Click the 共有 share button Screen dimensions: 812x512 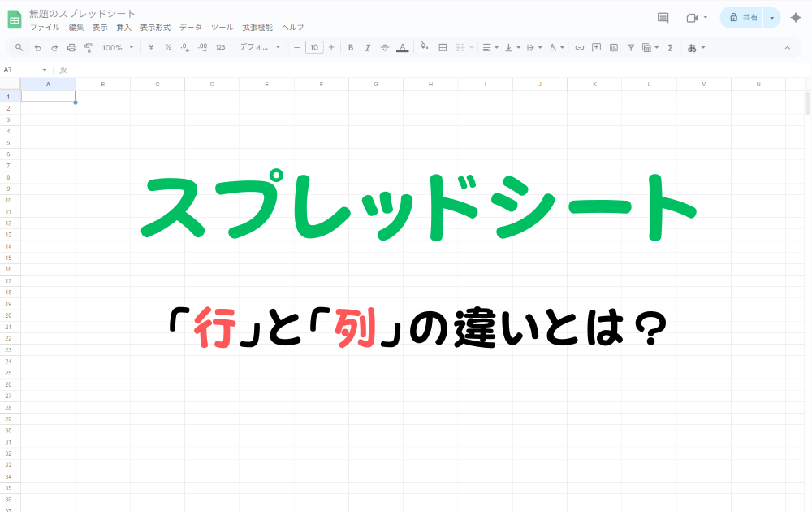[748, 17]
